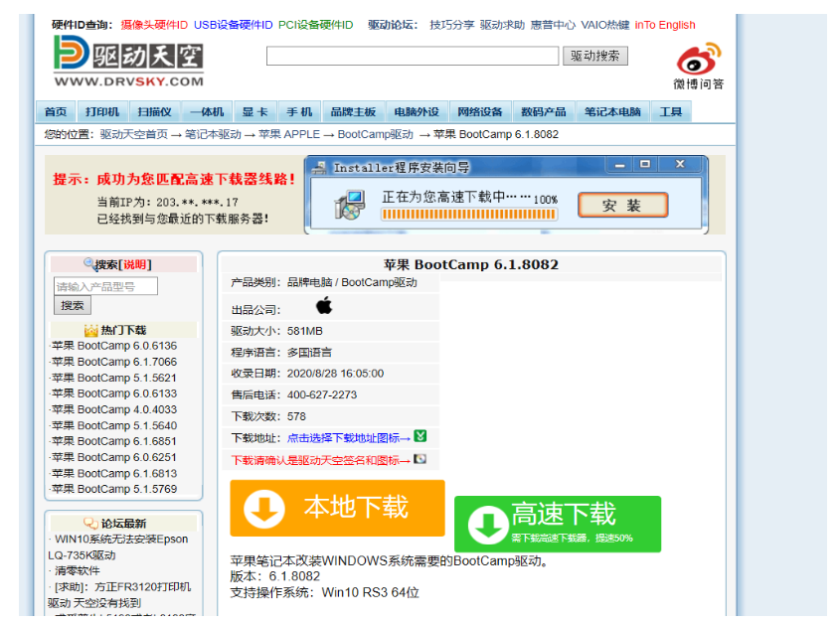
Task: Go to the 显卡 category tab
Action: 254,112
